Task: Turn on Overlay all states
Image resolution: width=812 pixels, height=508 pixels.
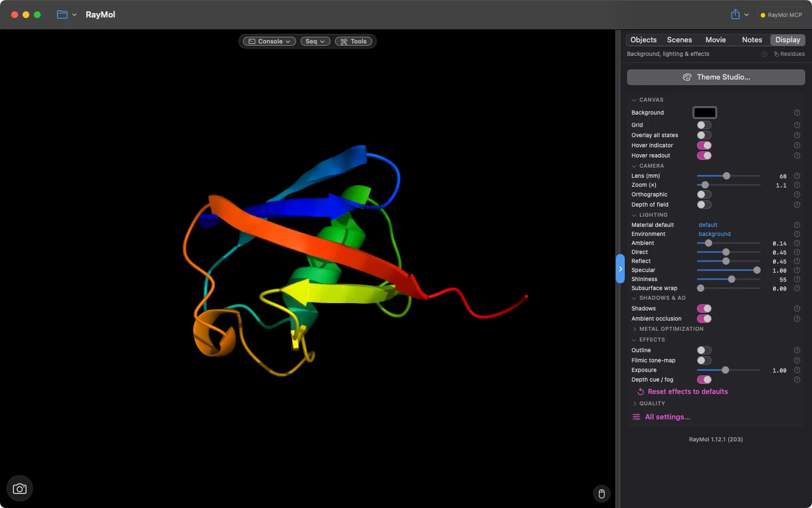Action: pyautogui.click(x=704, y=135)
